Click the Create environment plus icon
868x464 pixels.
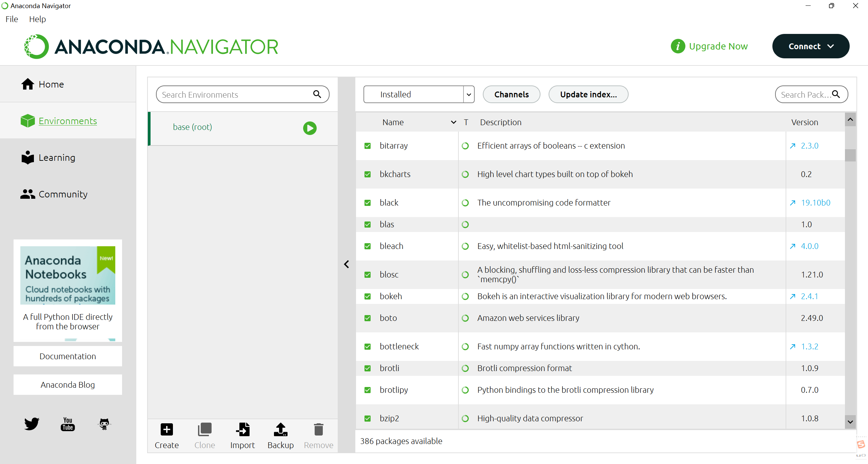click(166, 429)
